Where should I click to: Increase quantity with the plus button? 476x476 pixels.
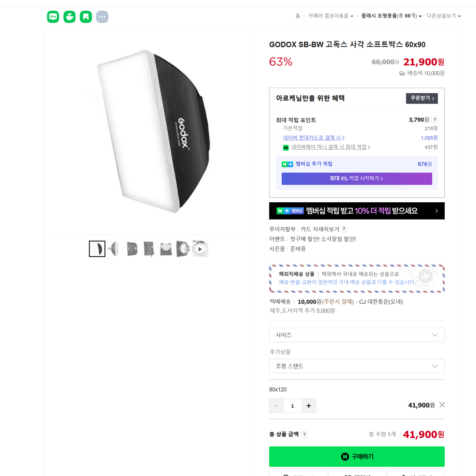point(309,406)
